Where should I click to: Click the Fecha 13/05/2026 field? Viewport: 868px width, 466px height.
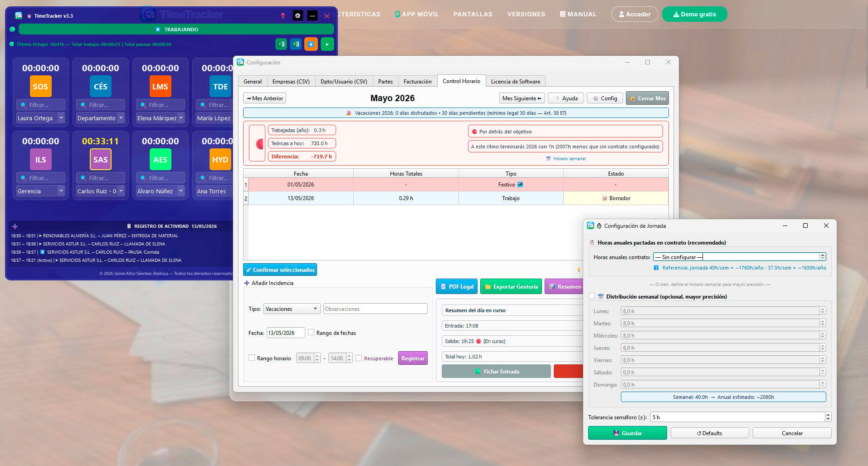pos(286,333)
